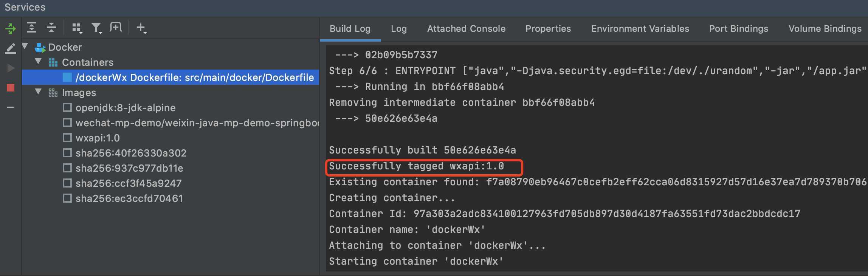Open the Environment Variables tab
Viewport: 868px width, 276px height.
(x=640, y=29)
